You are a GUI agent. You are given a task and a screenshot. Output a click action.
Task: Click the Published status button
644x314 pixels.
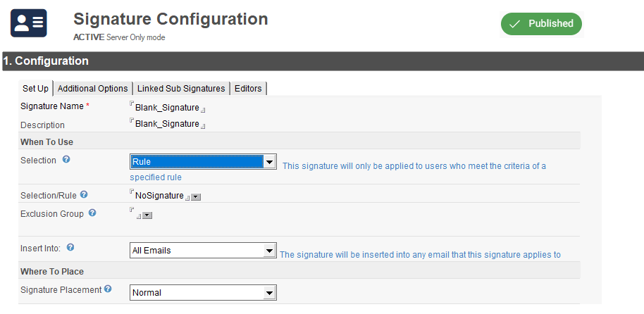pos(541,23)
